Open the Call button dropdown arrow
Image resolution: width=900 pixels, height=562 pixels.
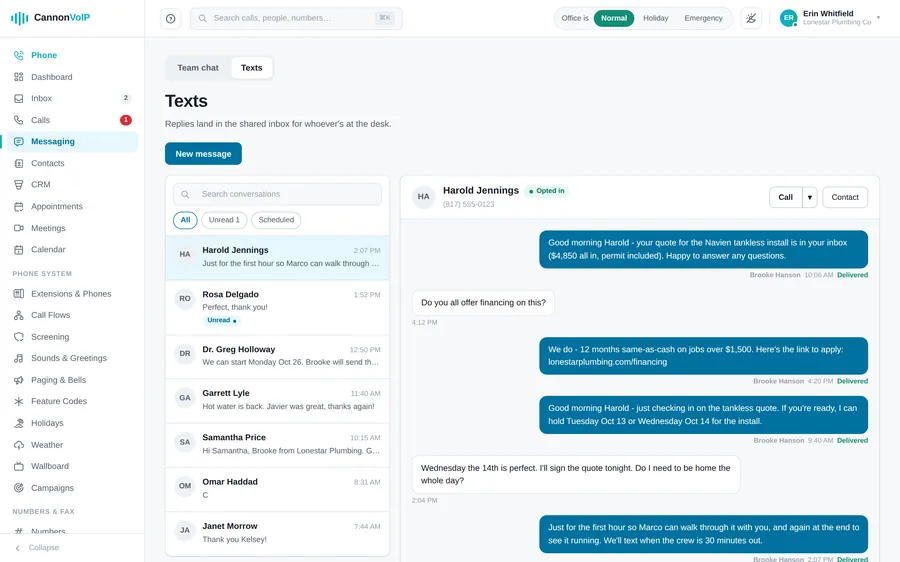point(810,197)
